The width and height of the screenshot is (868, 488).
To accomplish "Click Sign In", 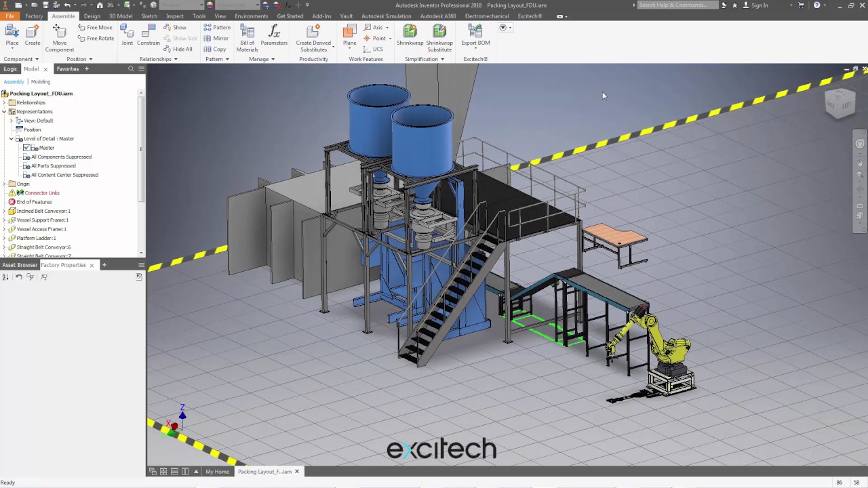I will [x=755, y=5].
